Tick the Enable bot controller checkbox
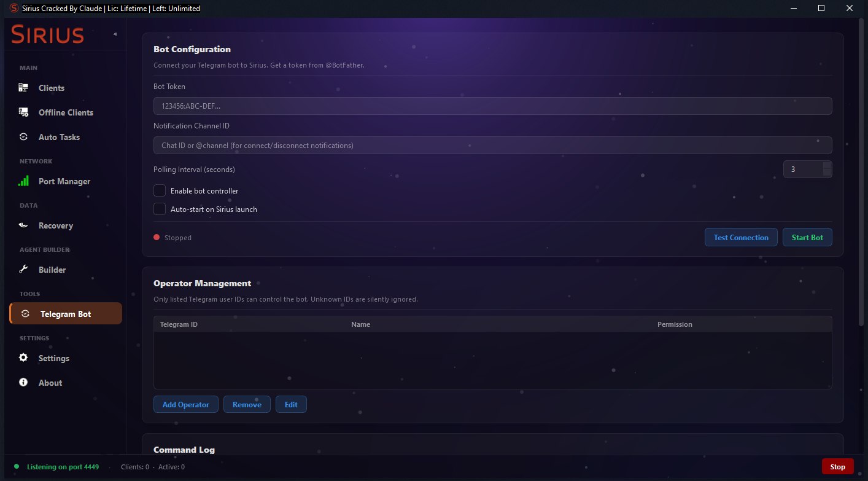Screen dimensions: 868x481 click(x=160, y=191)
